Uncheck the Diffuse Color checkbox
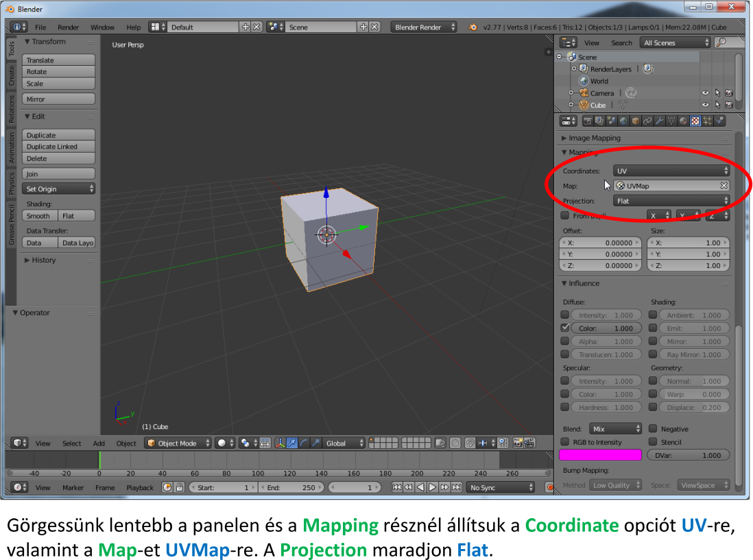The image size is (753, 560). (565, 328)
